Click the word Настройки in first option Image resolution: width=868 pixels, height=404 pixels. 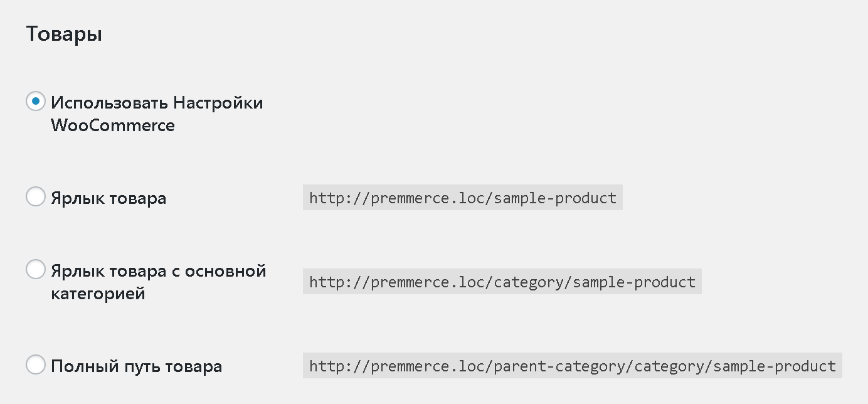(x=218, y=102)
